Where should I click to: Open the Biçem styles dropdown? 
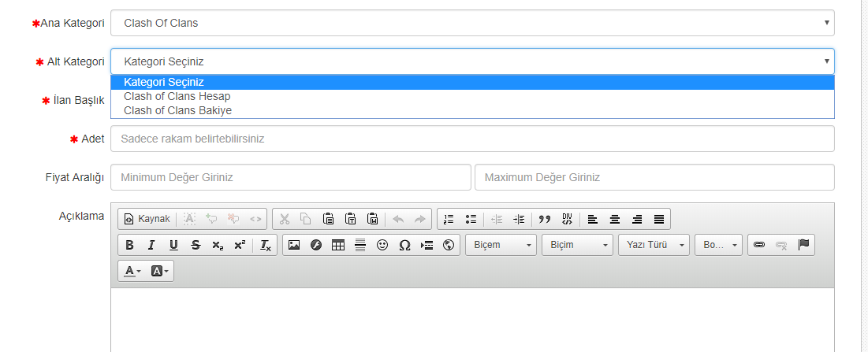(x=501, y=245)
